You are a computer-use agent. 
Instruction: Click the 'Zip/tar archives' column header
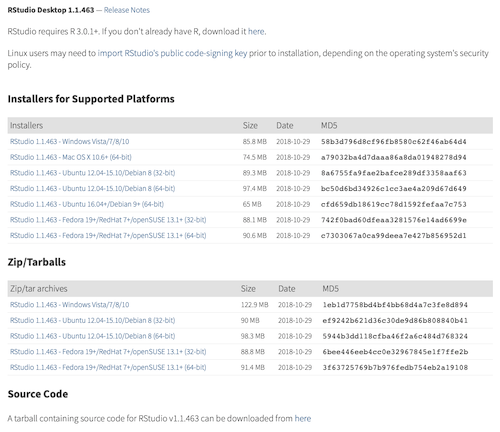point(39,289)
